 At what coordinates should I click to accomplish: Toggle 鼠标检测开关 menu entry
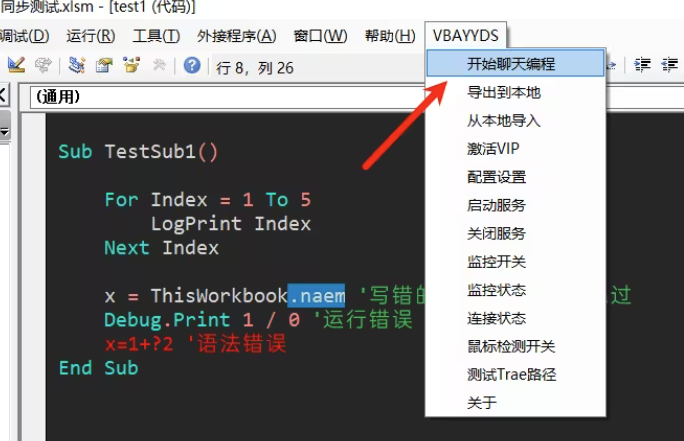click(516, 346)
